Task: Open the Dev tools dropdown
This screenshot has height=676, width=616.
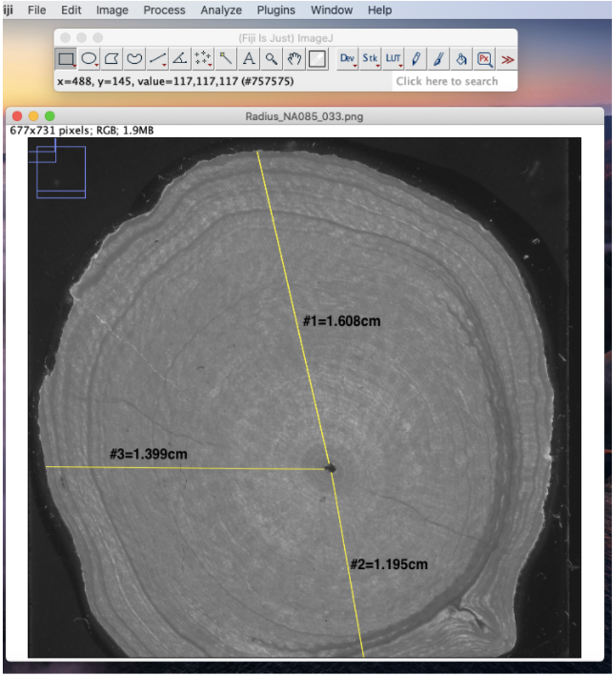Action: tap(347, 59)
